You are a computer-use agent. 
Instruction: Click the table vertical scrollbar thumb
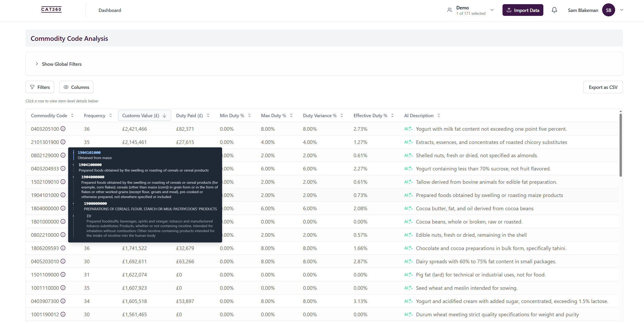[621, 145]
